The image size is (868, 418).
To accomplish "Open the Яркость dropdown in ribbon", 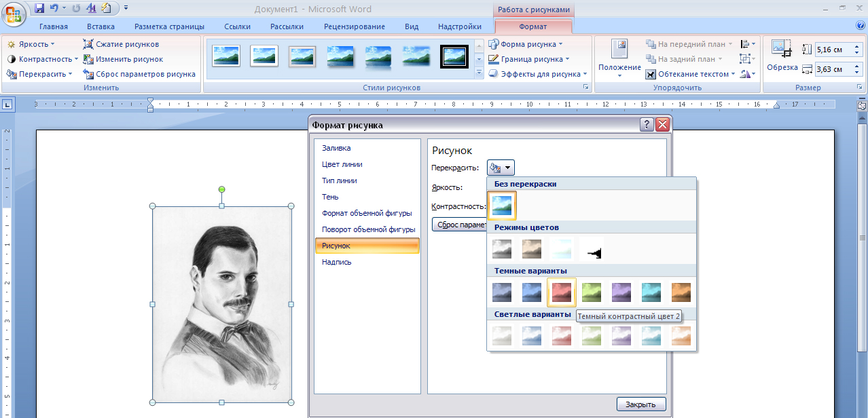I will (31, 44).
